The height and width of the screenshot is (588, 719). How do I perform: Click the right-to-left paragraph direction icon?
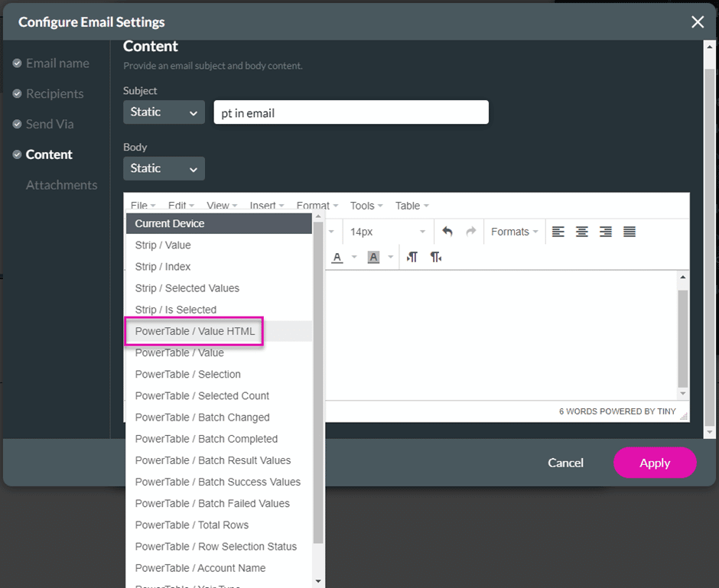[x=435, y=258]
